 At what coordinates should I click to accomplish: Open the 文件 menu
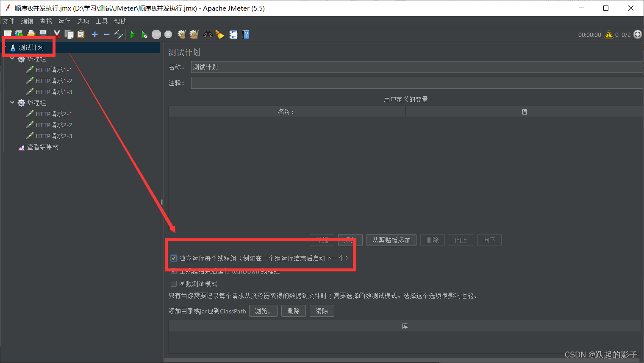coord(8,21)
